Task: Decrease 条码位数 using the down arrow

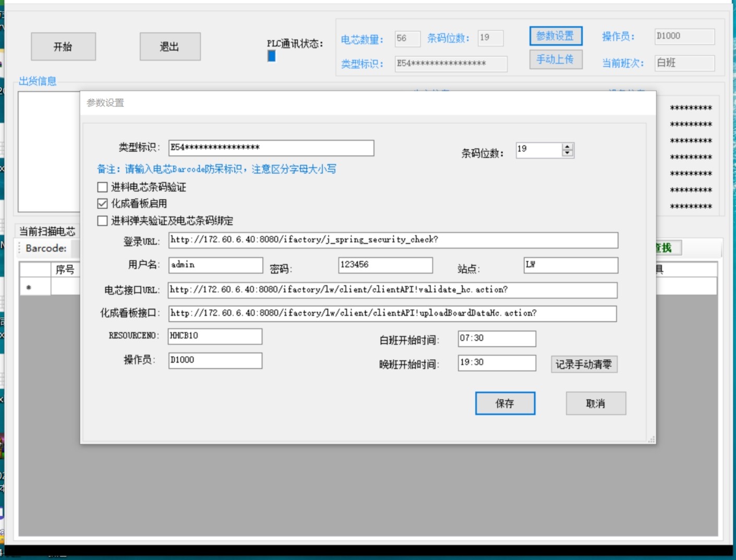Action: (x=568, y=154)
